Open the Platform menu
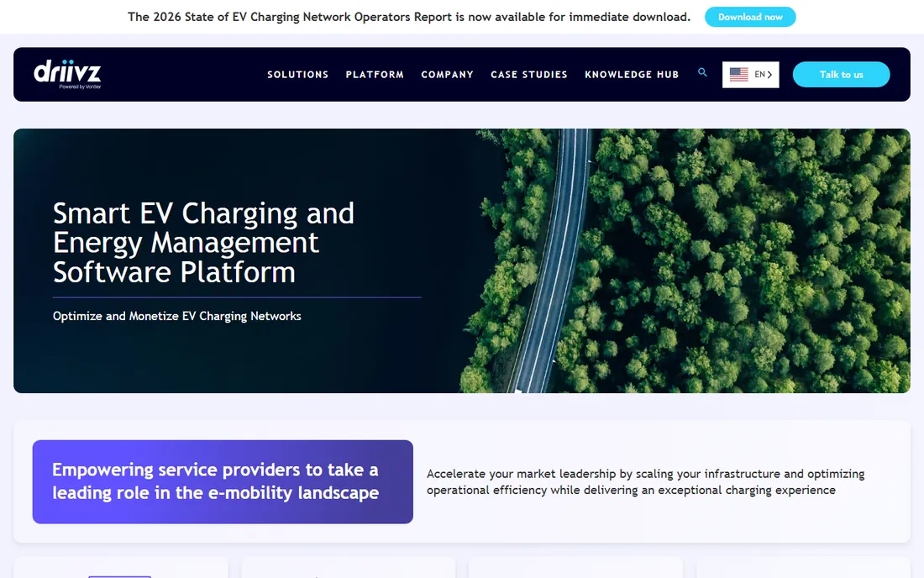Viewport: 924px width, 578px height. [x=375, y=75]
